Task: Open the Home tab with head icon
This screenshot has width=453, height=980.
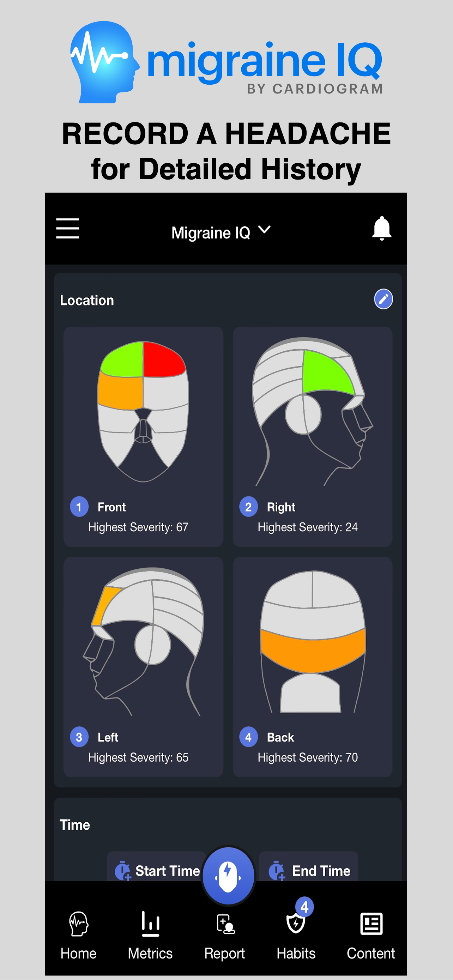Action: click(78, 936)
